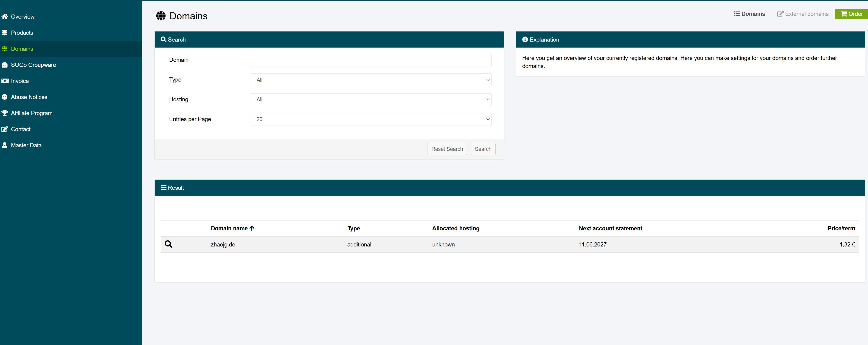Click the Products database icon
Viewport: 868px width, 345px height.
pyautogui.click(x=4, y=33)
